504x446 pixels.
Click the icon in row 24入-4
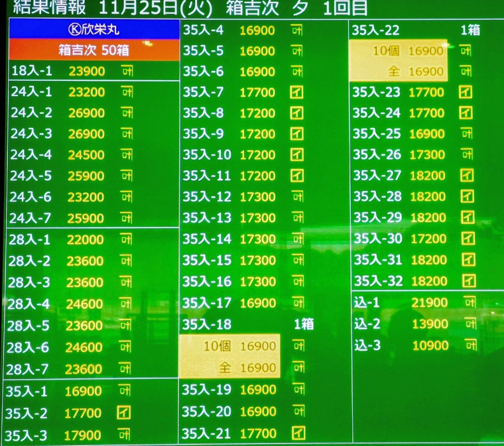tap(127, 155)
